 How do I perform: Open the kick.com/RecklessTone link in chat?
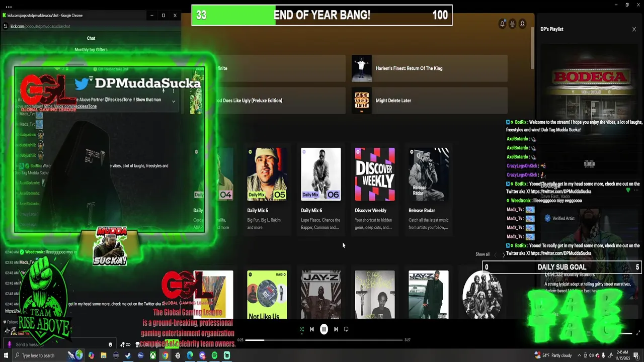click(x=70, y=107)
